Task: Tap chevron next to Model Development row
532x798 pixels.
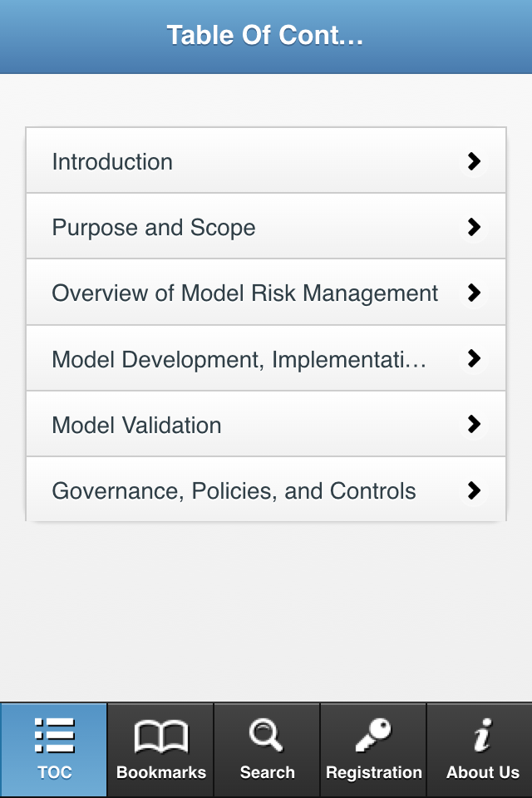Action: click(474, 358)
